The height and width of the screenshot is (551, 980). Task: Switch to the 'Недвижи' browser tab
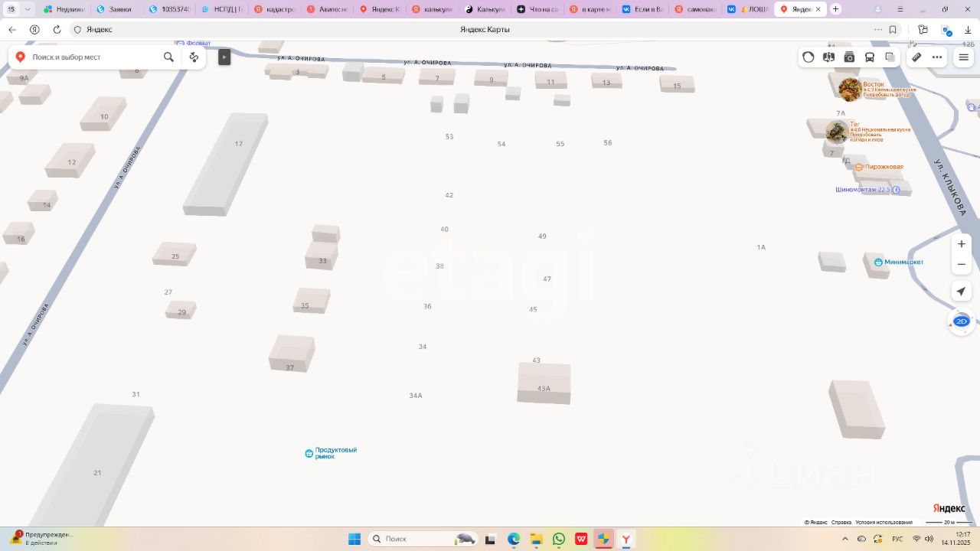click(64, 9)
